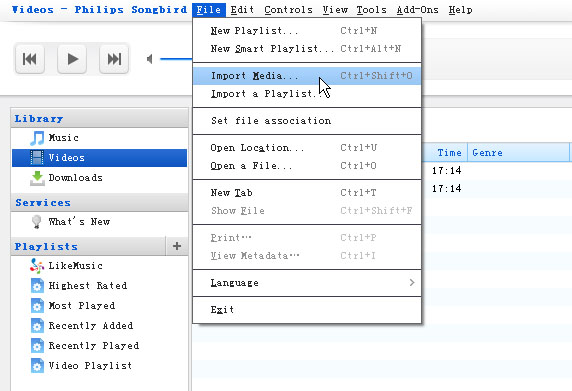Open the Add-Ons menu
This screenshot has height=391, width=572.
click(x=418, y=9)
